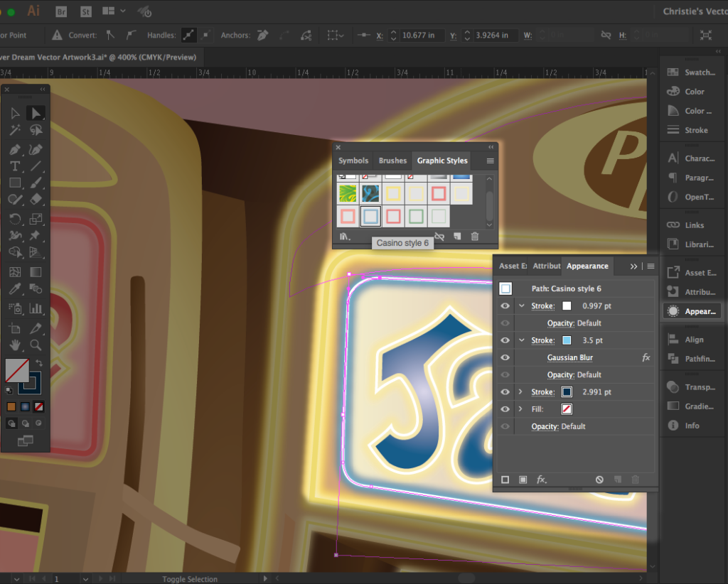Pick the Magic Wand tool
Image resolution: width=728 pixels, height=584 pixels.
point(15,131)
